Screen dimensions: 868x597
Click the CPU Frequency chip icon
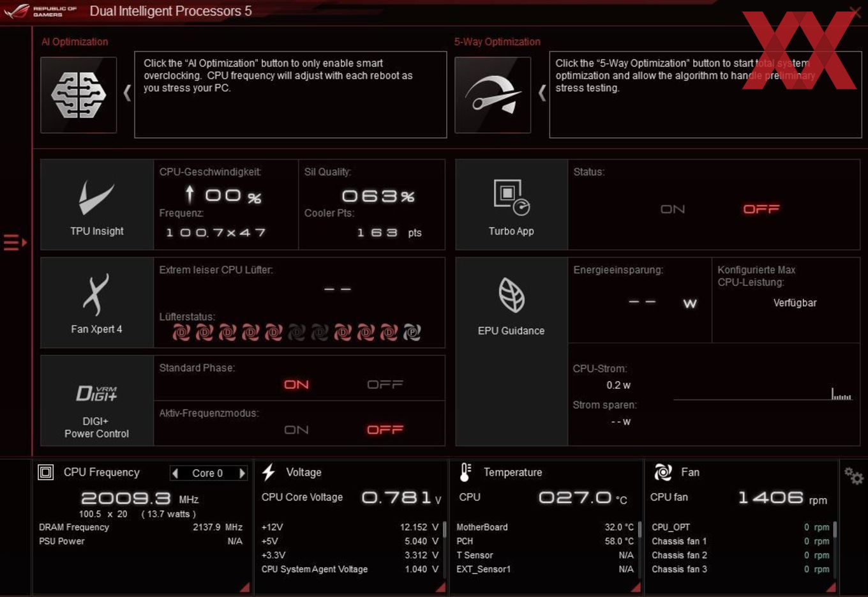[46, 472]
